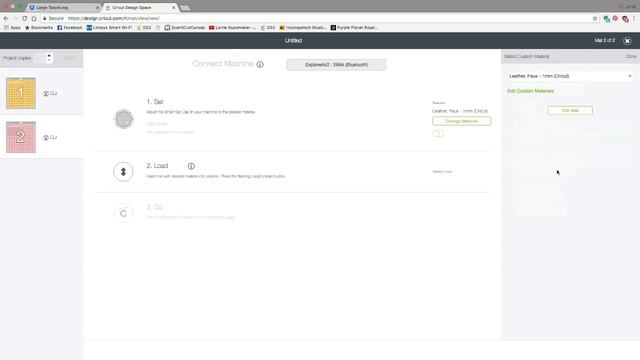Open the info icon next to 2. Load
640x360 pixels.
(191, 166)
